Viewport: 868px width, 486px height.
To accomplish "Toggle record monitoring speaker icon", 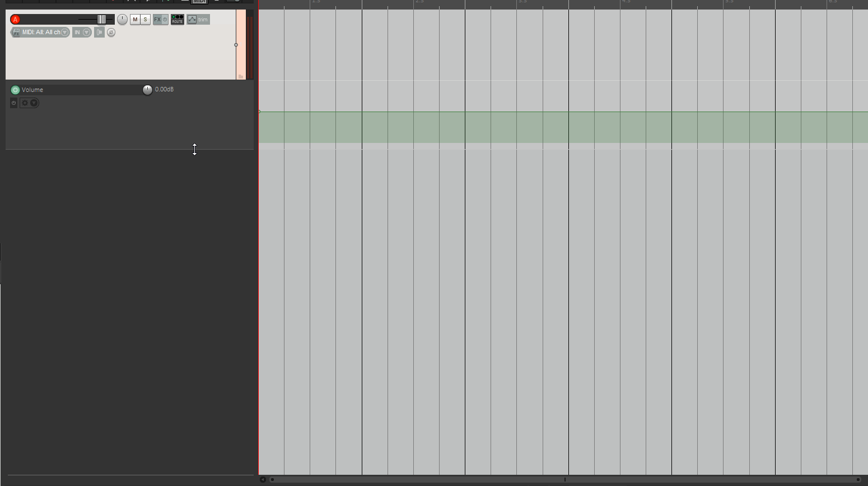I will pyautogui.click(x=99, y=33).
